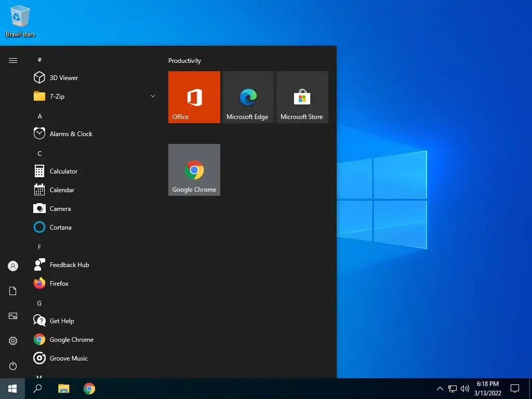Open Calendar from the app list

click(x=95, y=190)
